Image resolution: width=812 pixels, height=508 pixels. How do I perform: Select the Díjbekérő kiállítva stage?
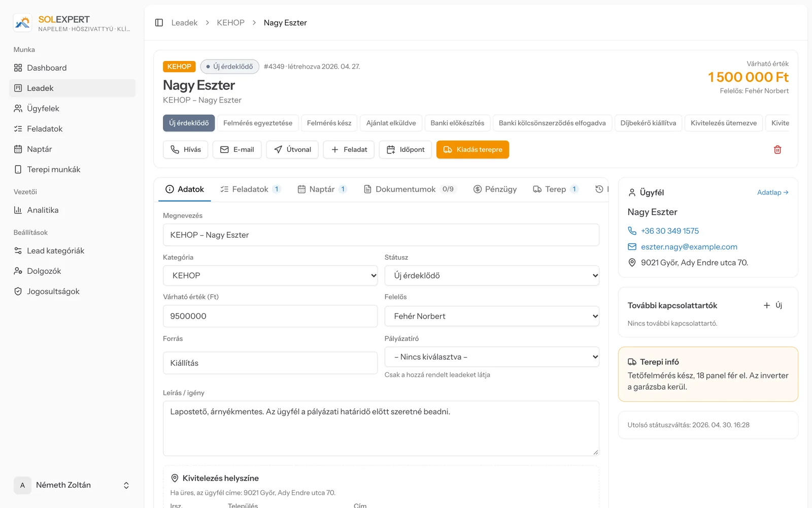click(648, 123)
